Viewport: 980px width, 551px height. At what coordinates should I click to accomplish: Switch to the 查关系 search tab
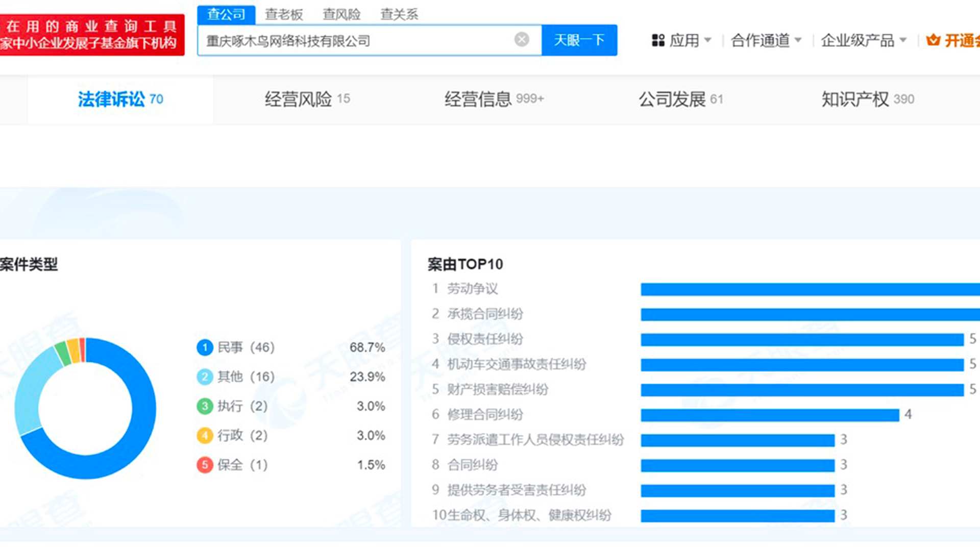click(399, 14)
